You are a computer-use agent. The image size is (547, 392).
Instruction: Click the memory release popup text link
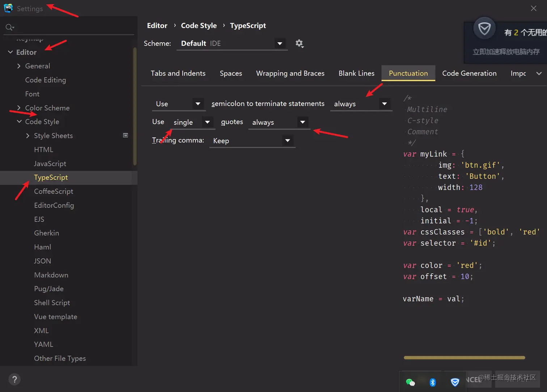pyautogui.click(x=506, y=52)
